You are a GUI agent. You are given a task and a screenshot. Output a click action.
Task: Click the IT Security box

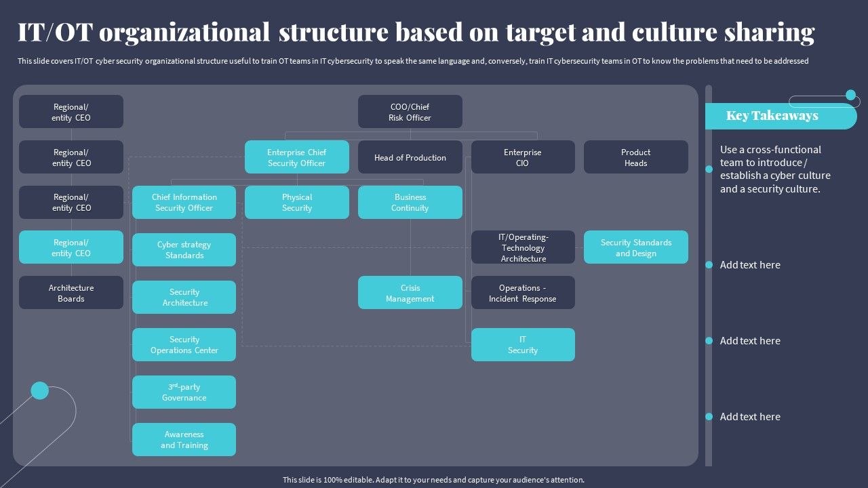pyautogui.click(x=523, y=345)
